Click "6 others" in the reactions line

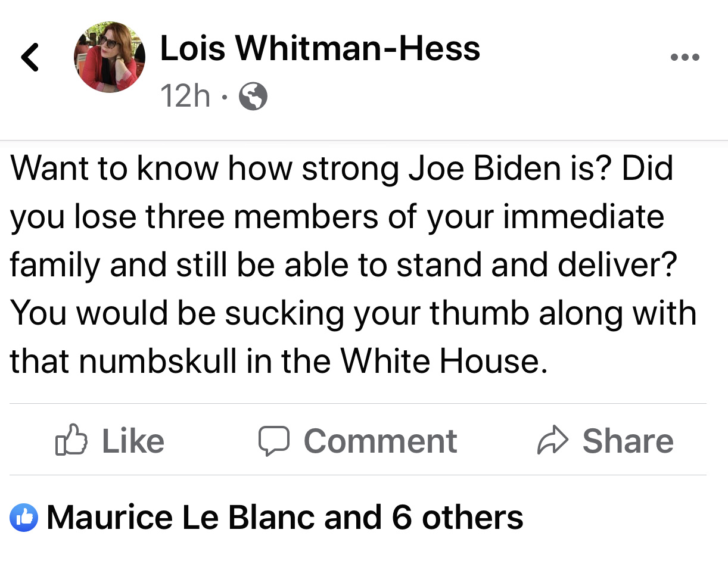[457, 517]
